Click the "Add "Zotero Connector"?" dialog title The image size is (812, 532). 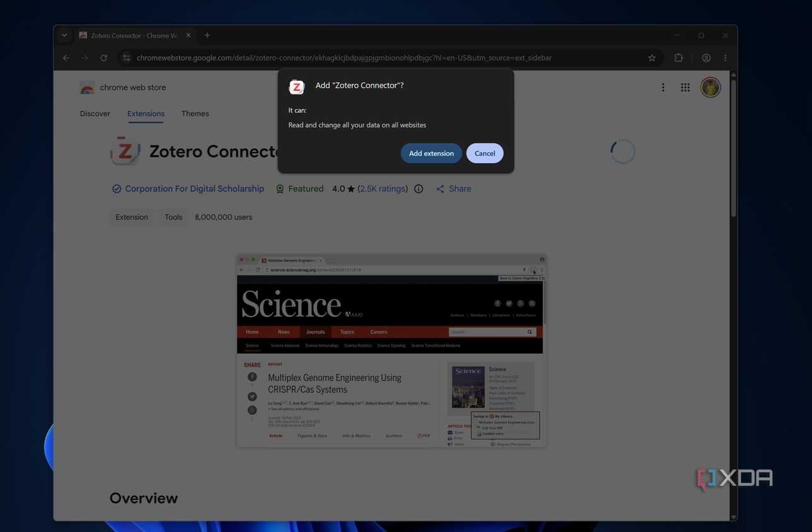click(x=359, y=85)
